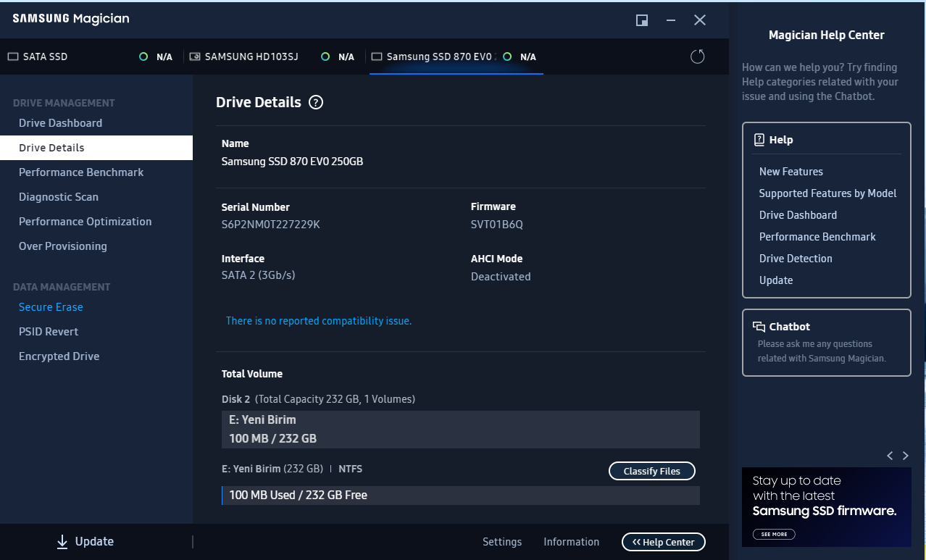The image size is (926, 560).
Task: Click serial number S6P2NM0T227229K
Action: click(271, 225)
